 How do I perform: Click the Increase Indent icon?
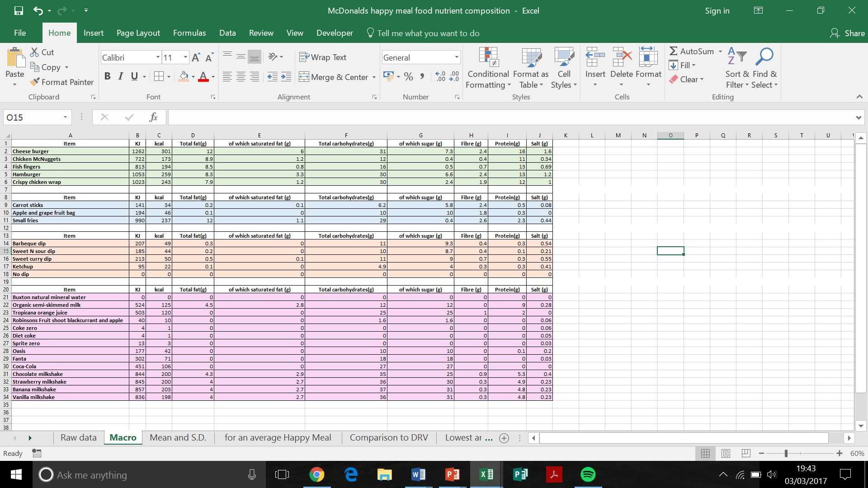[286, 77]
